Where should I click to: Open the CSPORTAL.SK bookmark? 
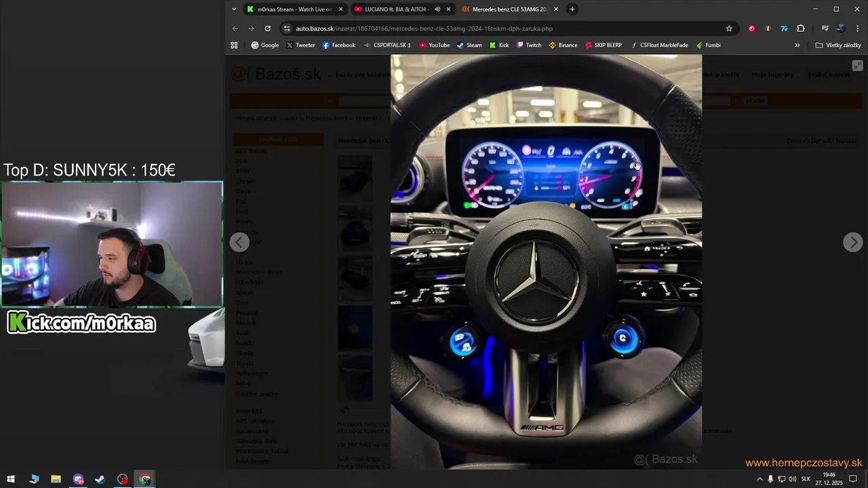[x=387, y=45]
